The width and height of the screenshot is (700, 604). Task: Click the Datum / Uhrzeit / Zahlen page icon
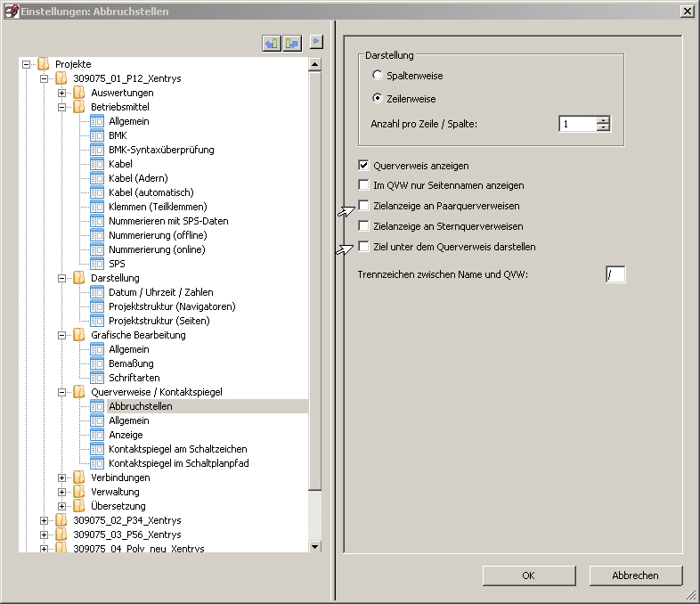coord(97,292)
